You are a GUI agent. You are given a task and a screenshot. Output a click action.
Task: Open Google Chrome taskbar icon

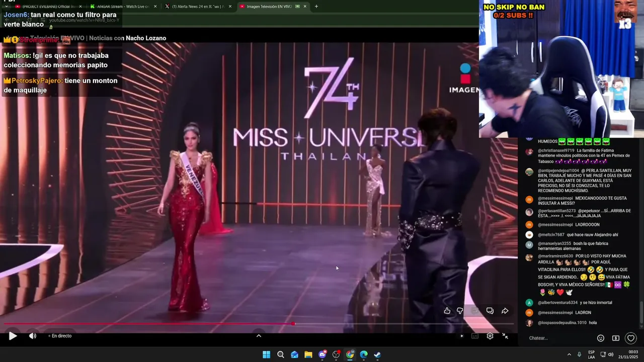point(350,354)
